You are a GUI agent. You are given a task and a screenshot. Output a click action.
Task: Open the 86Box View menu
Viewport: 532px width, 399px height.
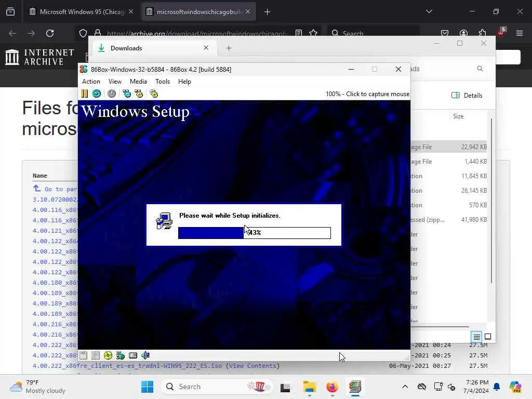pyautogui.click(x=115, y=82)
